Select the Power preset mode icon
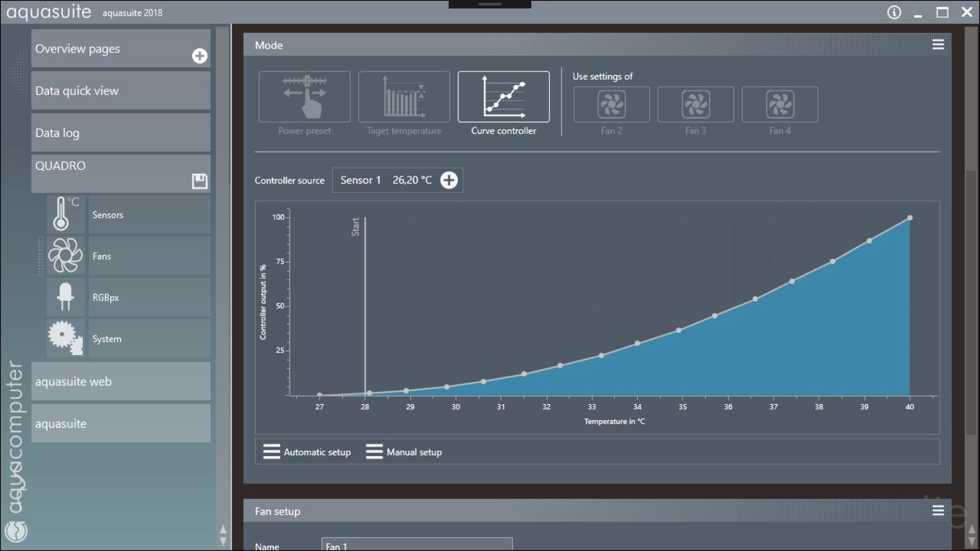 click(305, 97)
